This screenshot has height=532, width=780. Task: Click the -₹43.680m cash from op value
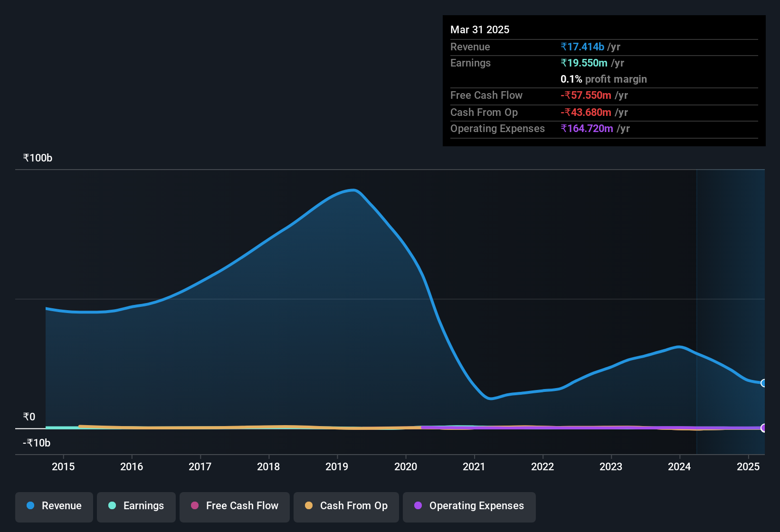pos(586,112)
